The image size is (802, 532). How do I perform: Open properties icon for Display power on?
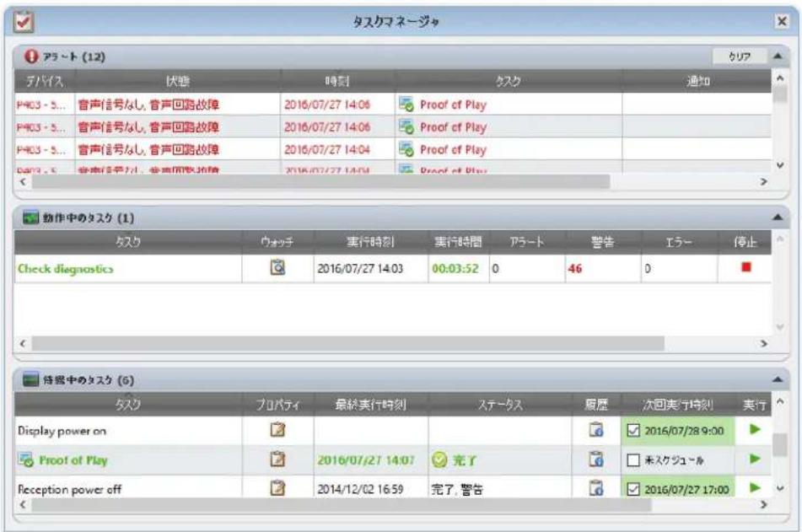click(x=277, y=430)
